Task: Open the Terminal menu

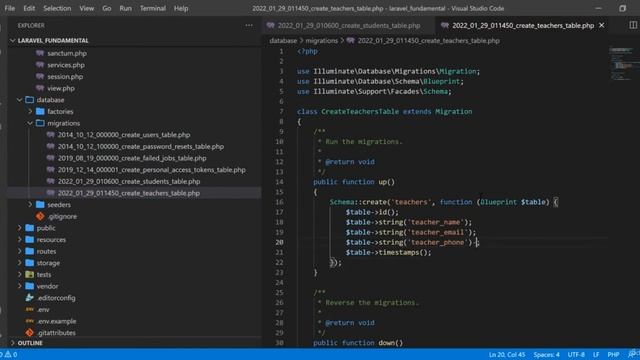Action: pyautogui.click(x=153, y=8)
